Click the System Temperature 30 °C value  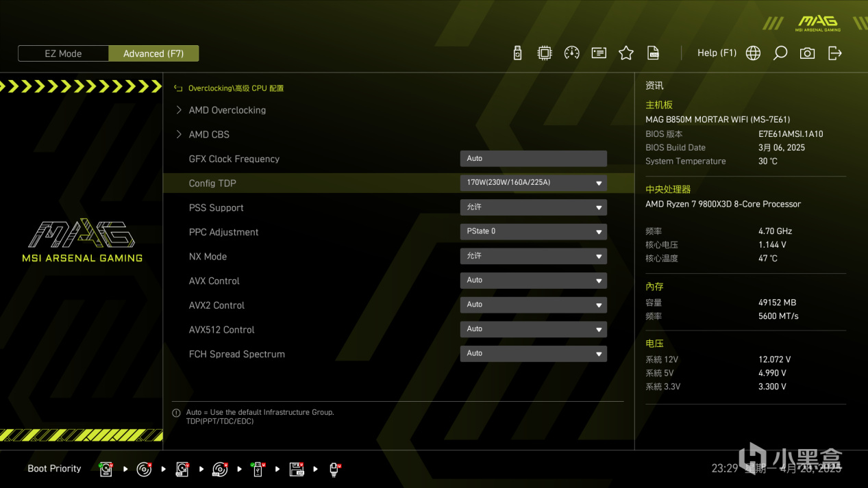pyautogui.click(x=768, y=162)
